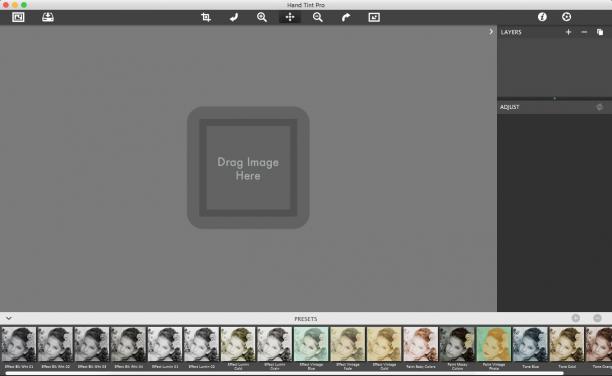Click the presets horizontal scrollbar
The height and width of the screenshot is (376, 612).
(284, 374)
